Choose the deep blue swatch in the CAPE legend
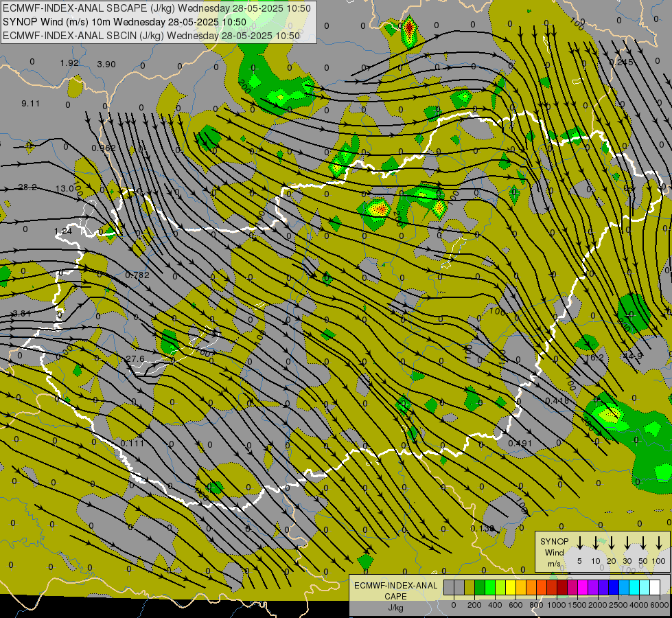Viewport: 672px width, 618px height. (x=613, y=587)
